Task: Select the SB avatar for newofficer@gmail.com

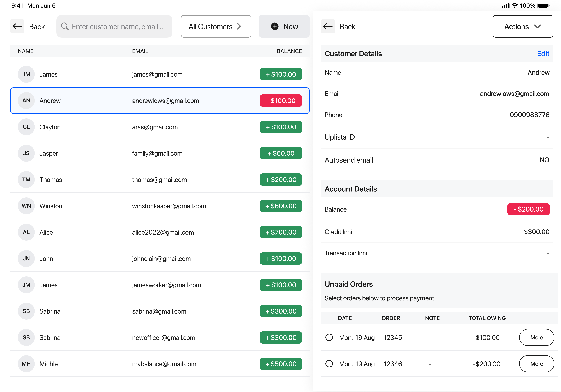Action: click(x=26, y=337)
